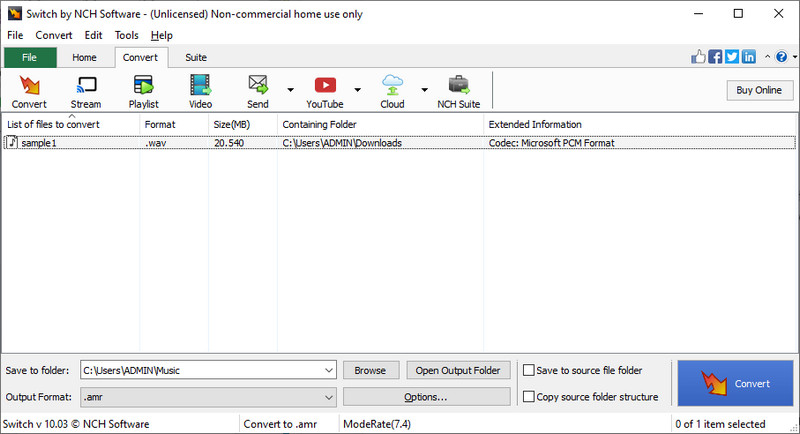Viewport: 800px width, 434px height.
Task: Sort by List of files to convert column
Action: pos(70,124)
